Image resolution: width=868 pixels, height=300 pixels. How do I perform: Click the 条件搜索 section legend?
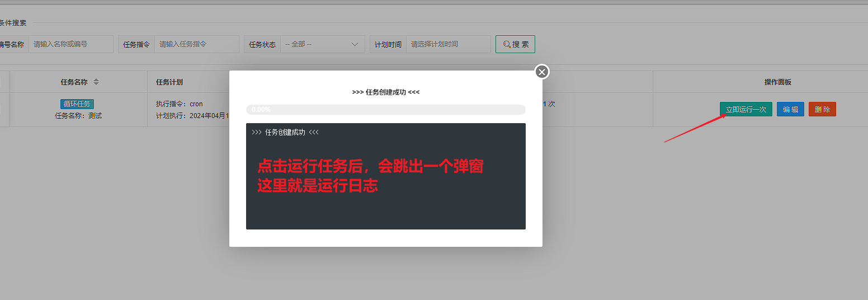[13, 23]
